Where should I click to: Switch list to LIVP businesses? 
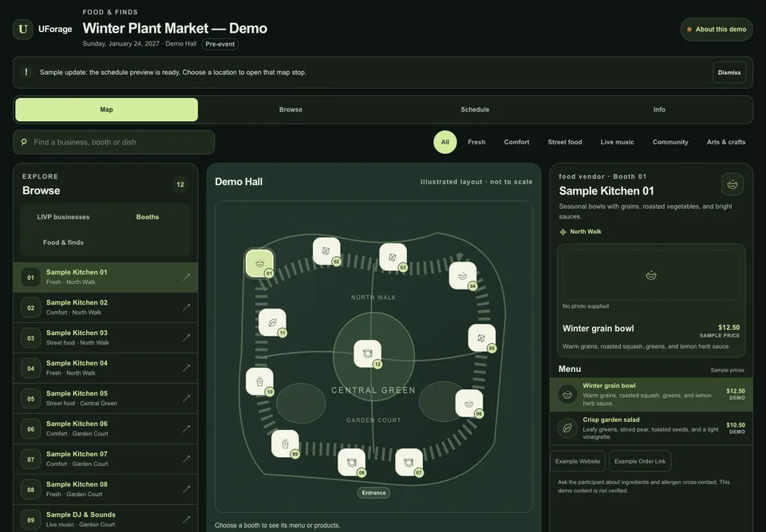(x=64, y=217)
